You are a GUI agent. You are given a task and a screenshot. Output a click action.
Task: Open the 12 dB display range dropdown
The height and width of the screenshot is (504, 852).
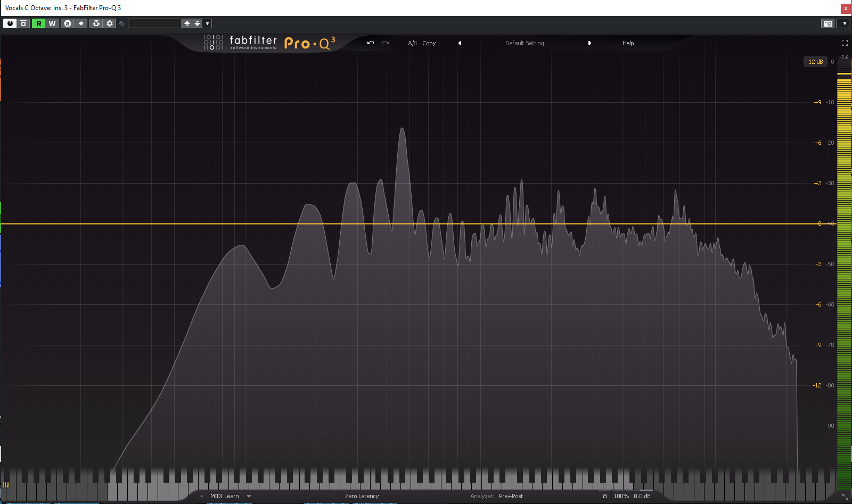[x=815, y=62]
